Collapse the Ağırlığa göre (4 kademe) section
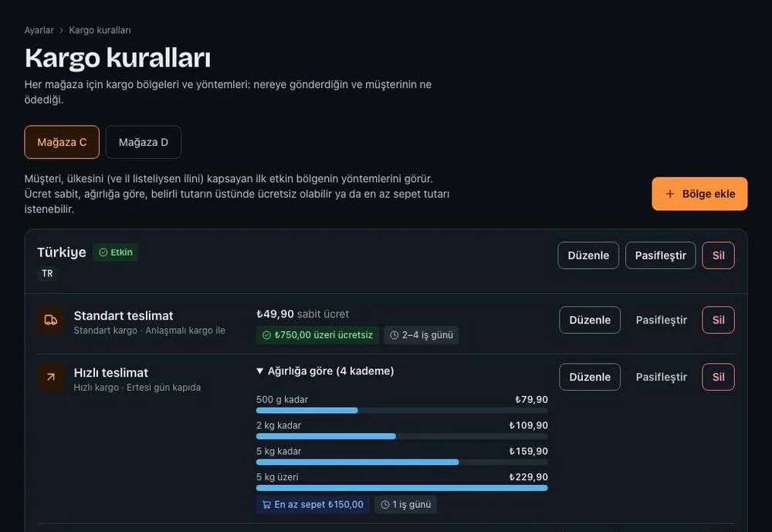The height and width of the screenshot is (532, 772). click(325, 371)
